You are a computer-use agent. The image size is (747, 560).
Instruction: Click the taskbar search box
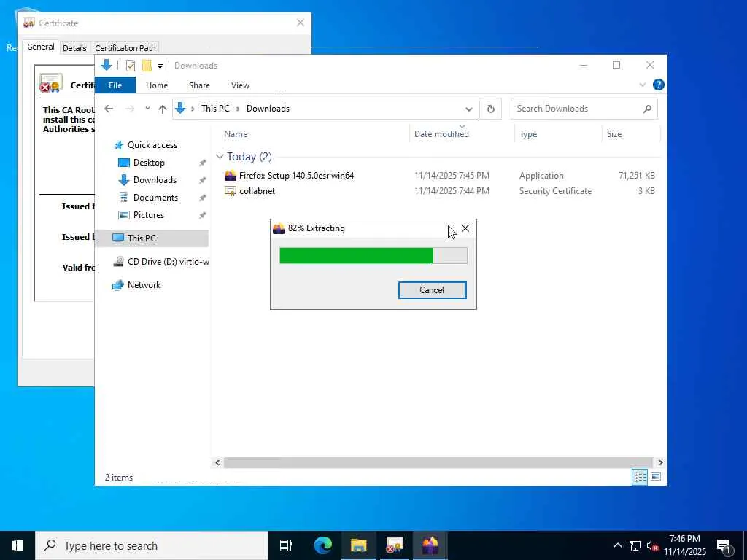point(152,545)
